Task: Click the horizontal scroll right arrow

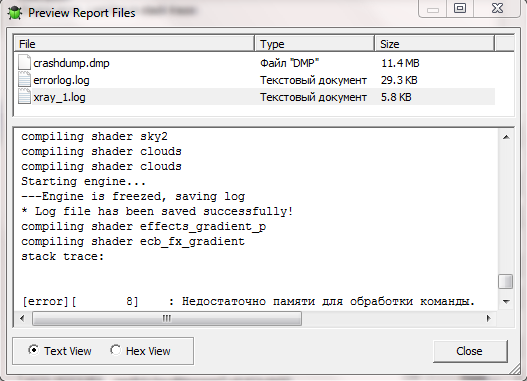Action: (x=489, y=318)
